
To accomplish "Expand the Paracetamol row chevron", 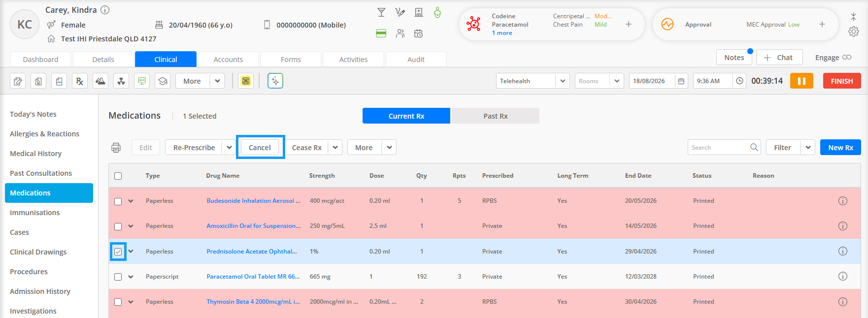I will [x=131, y=277].
